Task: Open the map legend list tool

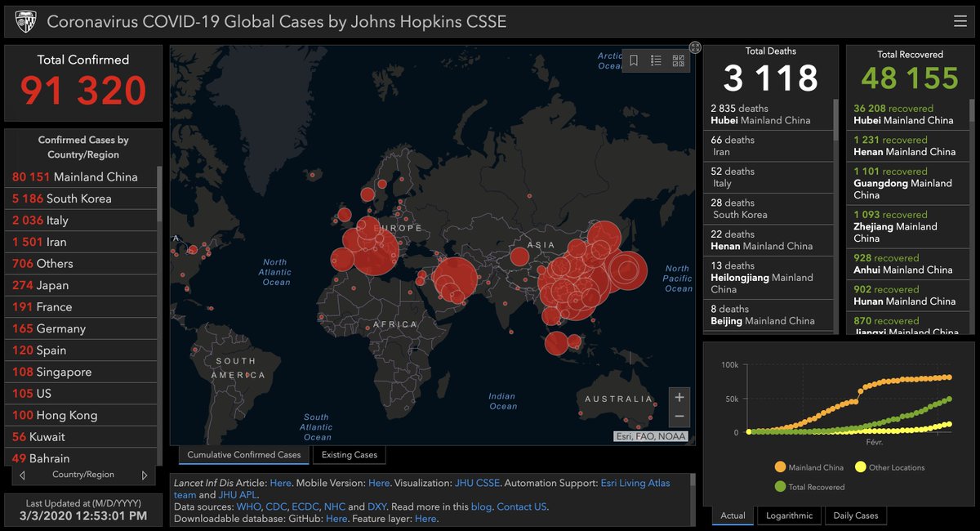Action: pos(656,60)
